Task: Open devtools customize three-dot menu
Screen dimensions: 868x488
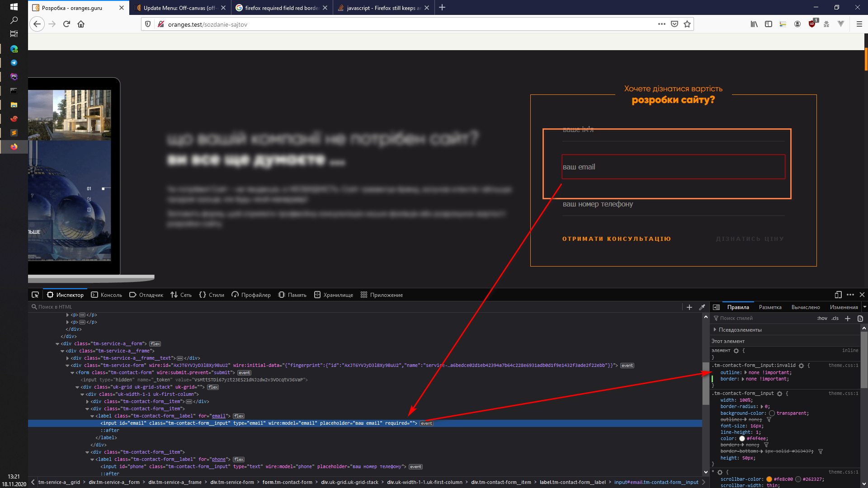Action: pos(850,295)
